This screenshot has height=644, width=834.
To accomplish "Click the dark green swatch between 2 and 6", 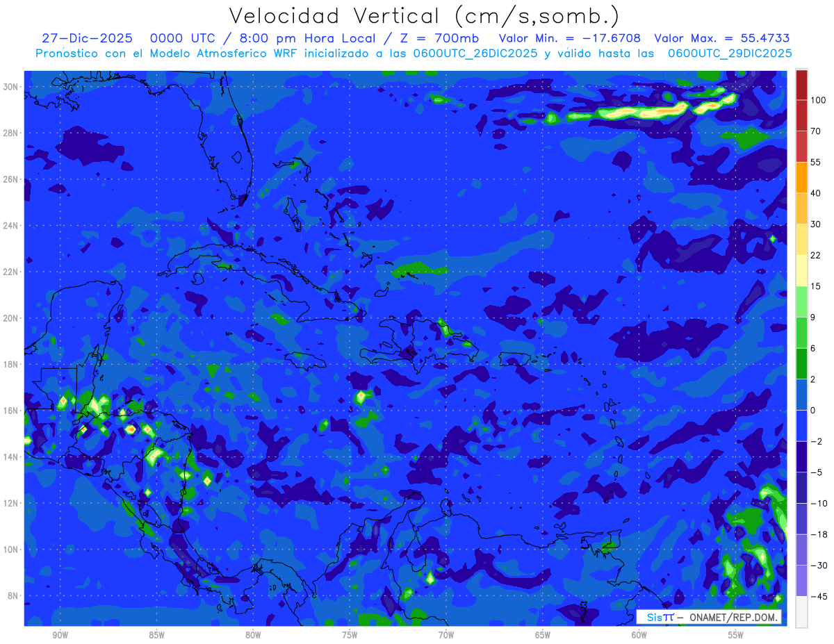I will [x=801, y=363].
